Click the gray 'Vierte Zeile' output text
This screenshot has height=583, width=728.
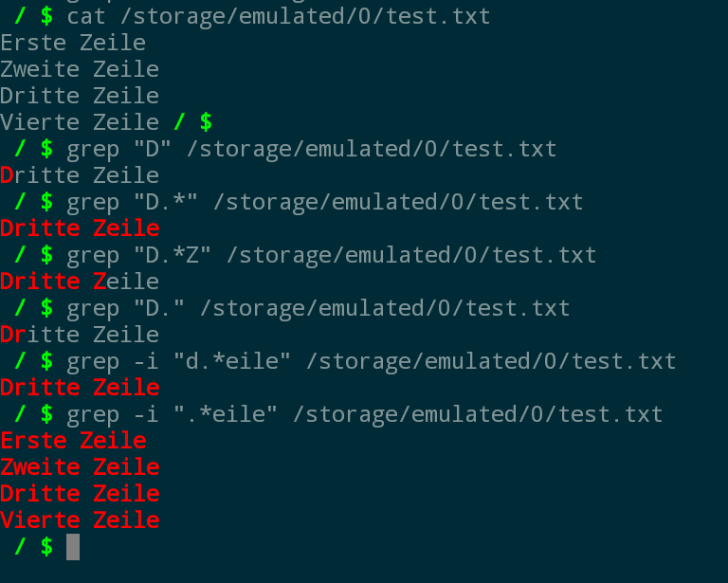click(80, 122)
